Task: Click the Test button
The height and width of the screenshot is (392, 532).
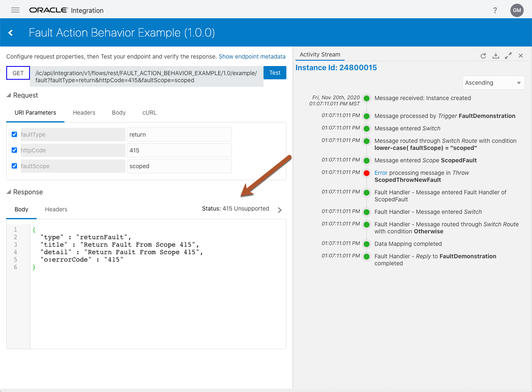Action: tap(275, 73)
